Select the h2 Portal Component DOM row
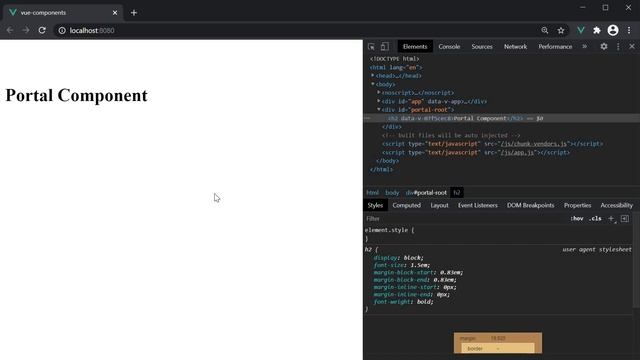 [x=501, y=118]
